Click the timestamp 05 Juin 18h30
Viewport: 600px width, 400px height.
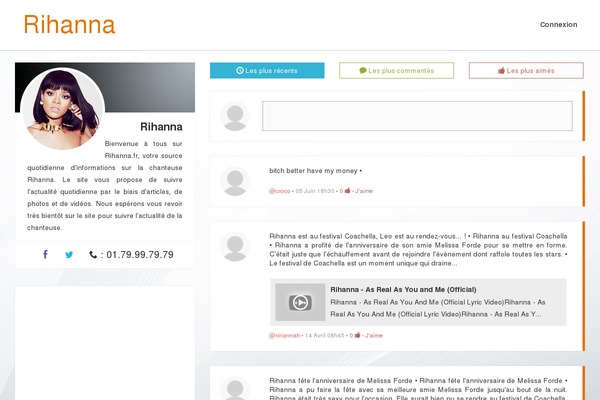315,191
